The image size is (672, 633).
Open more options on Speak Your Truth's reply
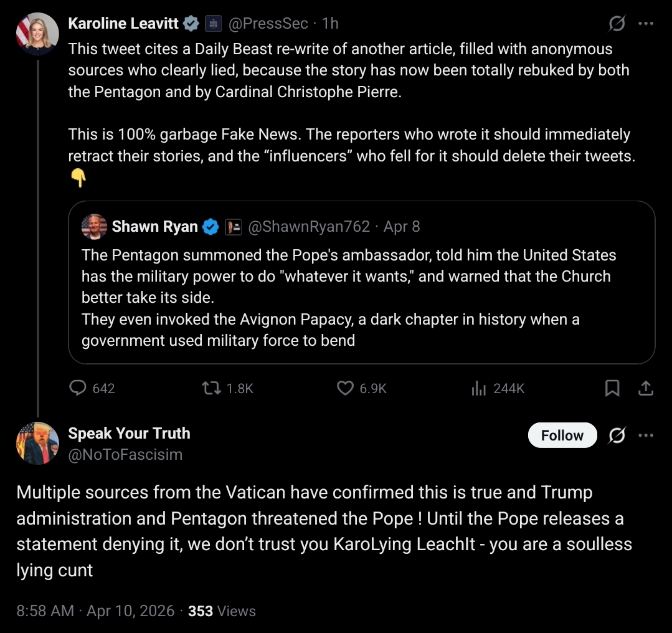pyautogui.click(x=646, y=435)
